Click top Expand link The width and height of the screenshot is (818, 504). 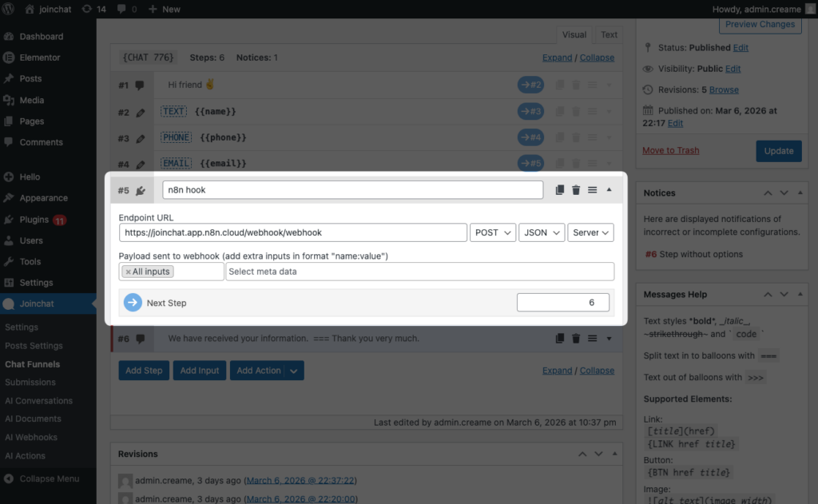557,58
